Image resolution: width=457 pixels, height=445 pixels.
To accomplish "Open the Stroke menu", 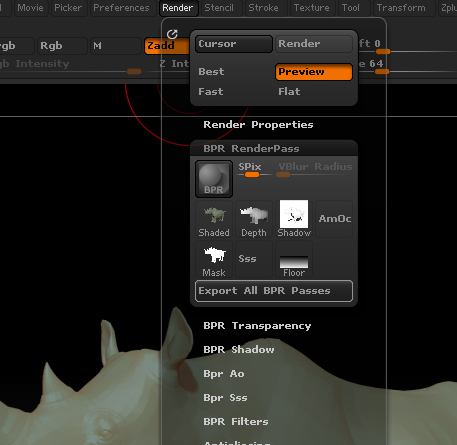I will tap(263, 8).
